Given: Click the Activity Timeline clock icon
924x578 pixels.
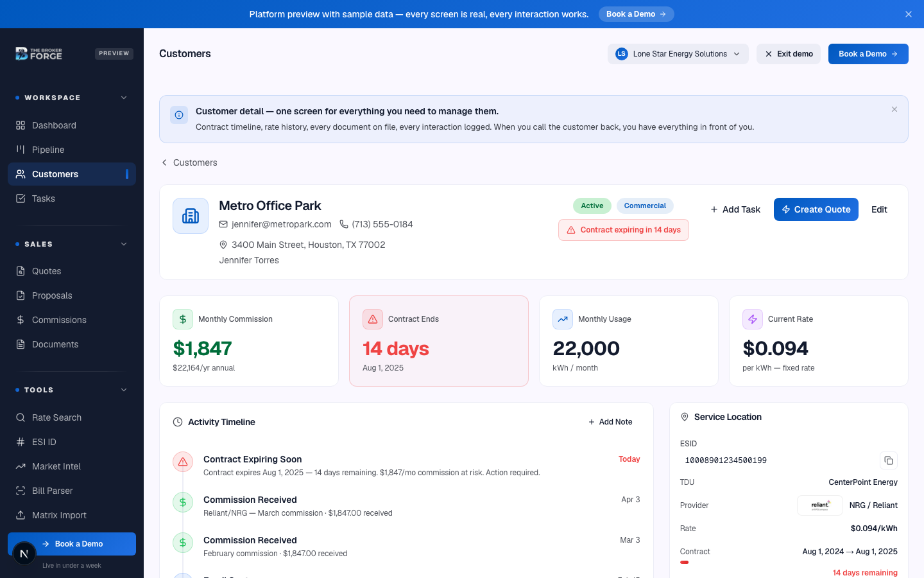Looking at the screenshot, I should (x=178, y=422).
